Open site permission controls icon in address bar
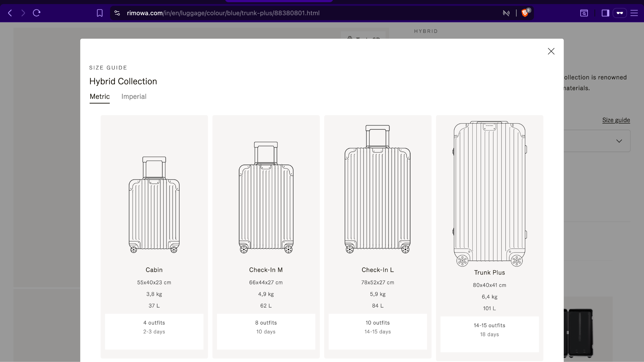The image size is (644, 362). coord(117,13)
